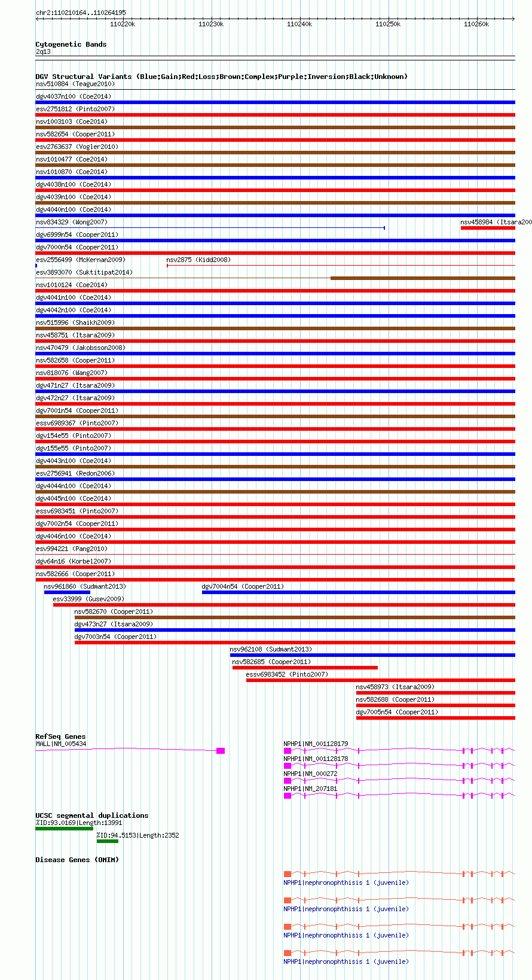The width and height of the screenshot is (532, 980).
Task: Select the 110240k ruler position label
Action: click(x=299, y=24)
